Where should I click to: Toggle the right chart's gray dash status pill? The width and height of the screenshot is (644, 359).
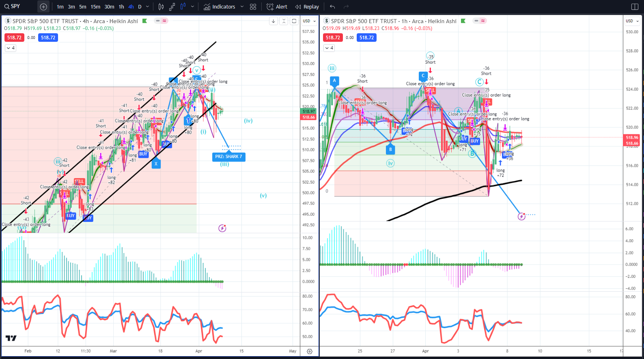coord(476,21)
